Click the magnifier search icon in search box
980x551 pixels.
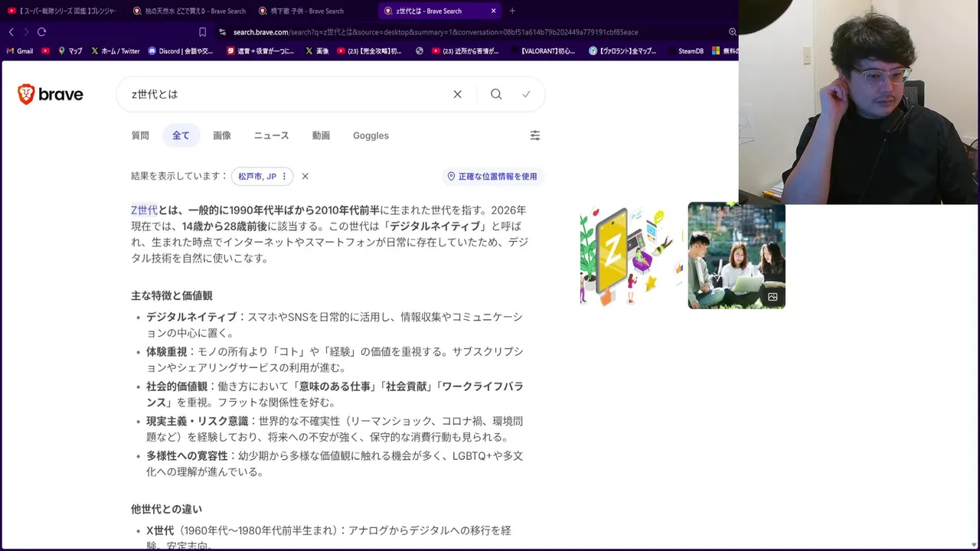coord(496,94)
